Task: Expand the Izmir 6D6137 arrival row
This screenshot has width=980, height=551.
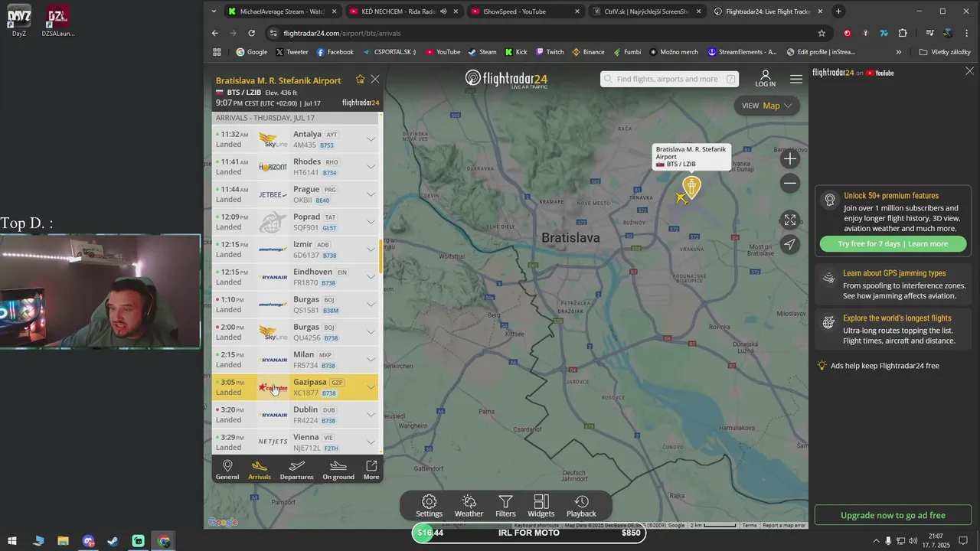Action: [371, 249]
